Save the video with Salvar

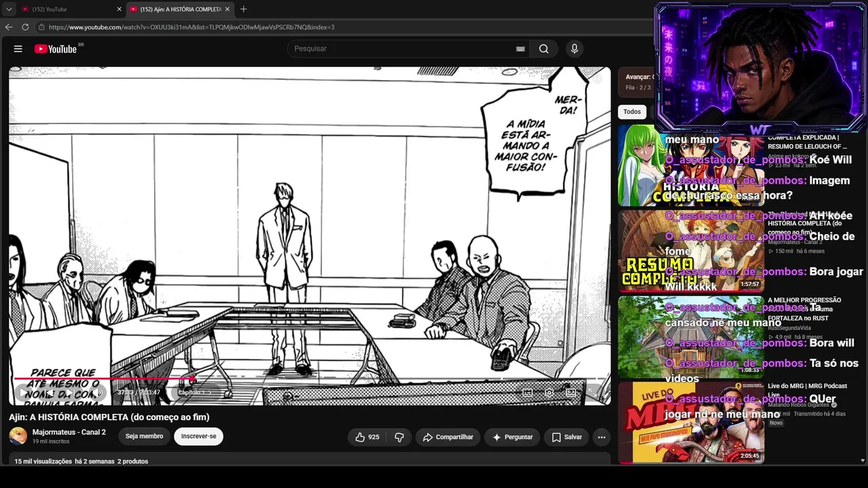point(567,437)
